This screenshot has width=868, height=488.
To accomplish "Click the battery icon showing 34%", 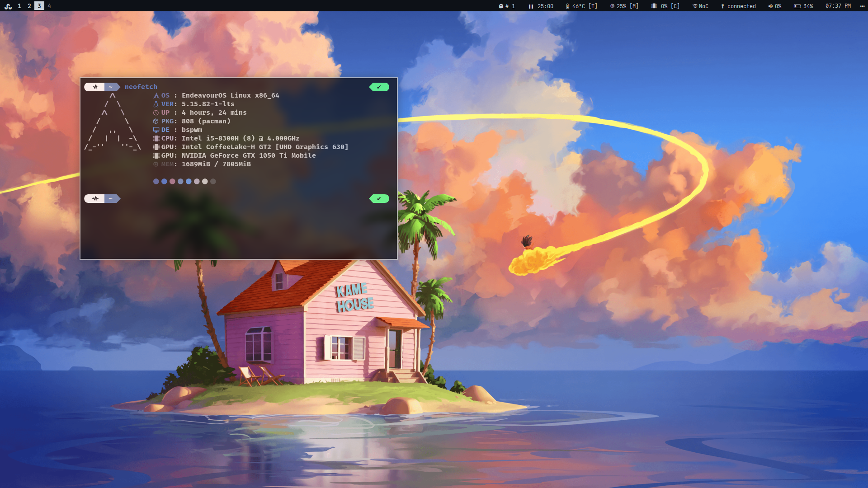I will pos(797,6).
